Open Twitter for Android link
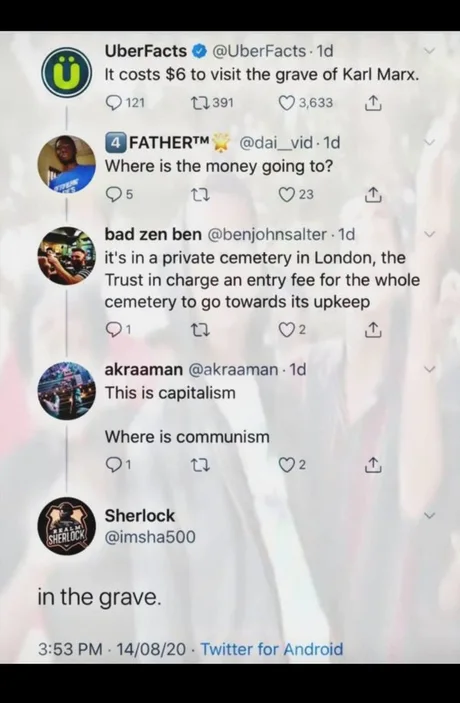The width and height of the screenshot is (460, 703). [x=272, y=649]
